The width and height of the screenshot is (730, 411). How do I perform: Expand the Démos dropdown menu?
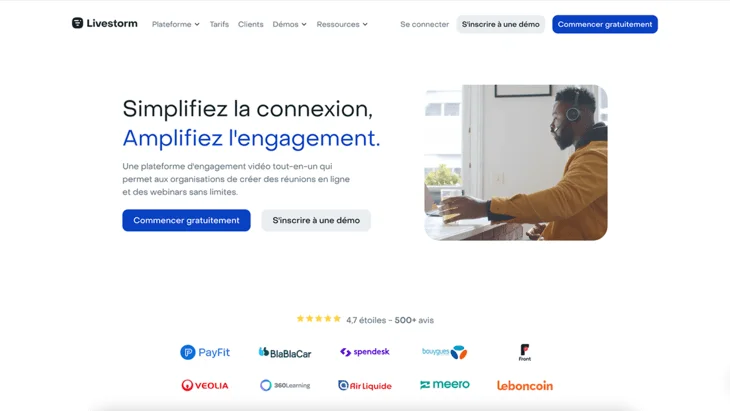[x=290, y=24]
